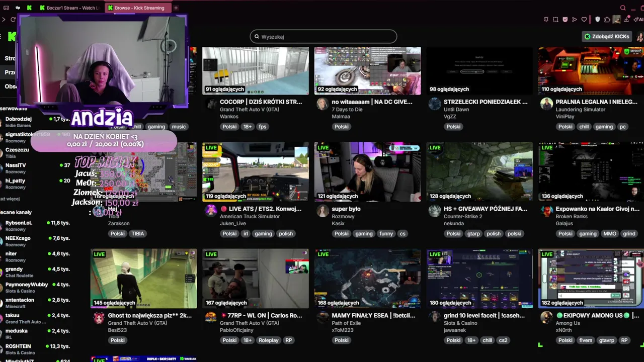Screen dimensions: 644x362
Task: Open Laundering Simulator stream thumbnail
Action: (591, 71)
